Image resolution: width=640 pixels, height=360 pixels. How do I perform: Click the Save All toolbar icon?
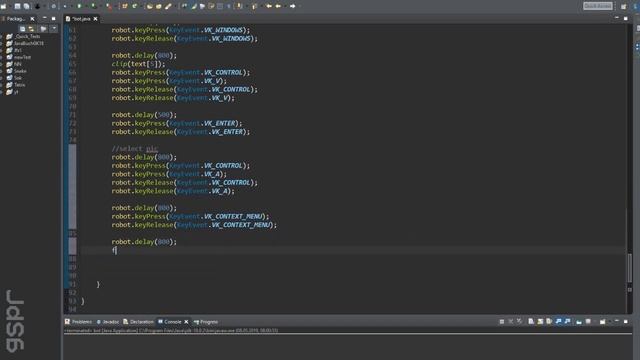(27, 6)
